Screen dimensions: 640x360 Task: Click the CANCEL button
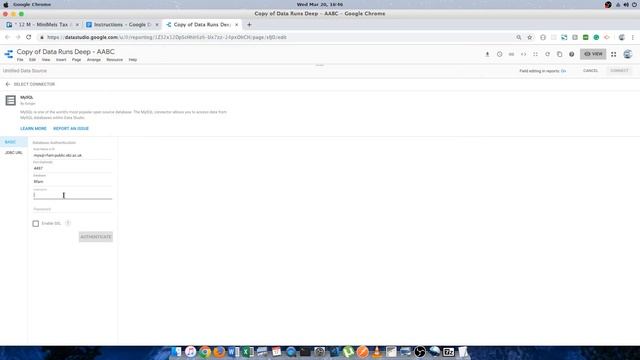(x=590, y=71)
